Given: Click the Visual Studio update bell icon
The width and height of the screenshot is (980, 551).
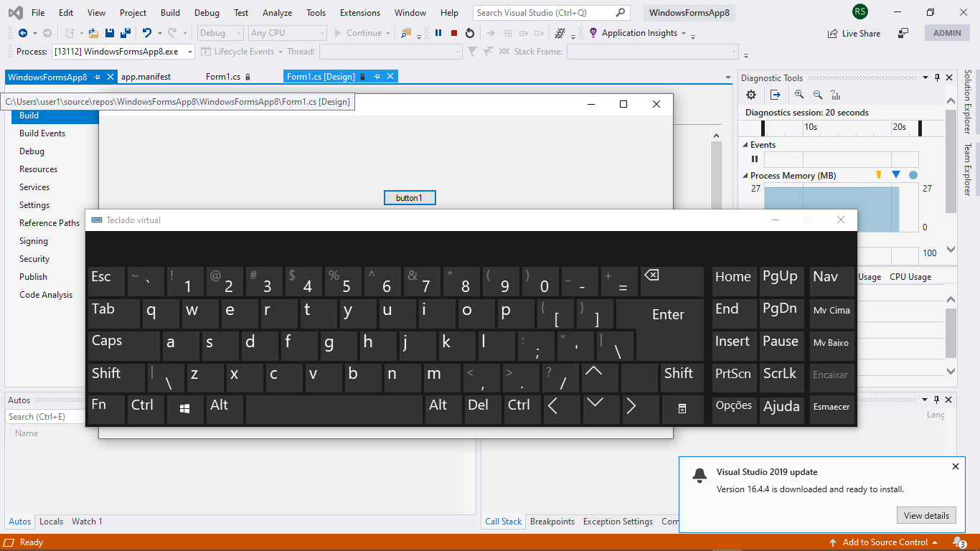Looking at the screenshot, I should pyautogui.click(x=699, y=475).
